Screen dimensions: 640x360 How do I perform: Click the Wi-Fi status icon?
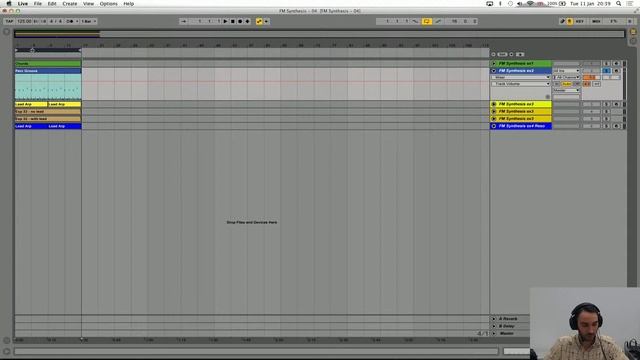[x=530, y=4]
